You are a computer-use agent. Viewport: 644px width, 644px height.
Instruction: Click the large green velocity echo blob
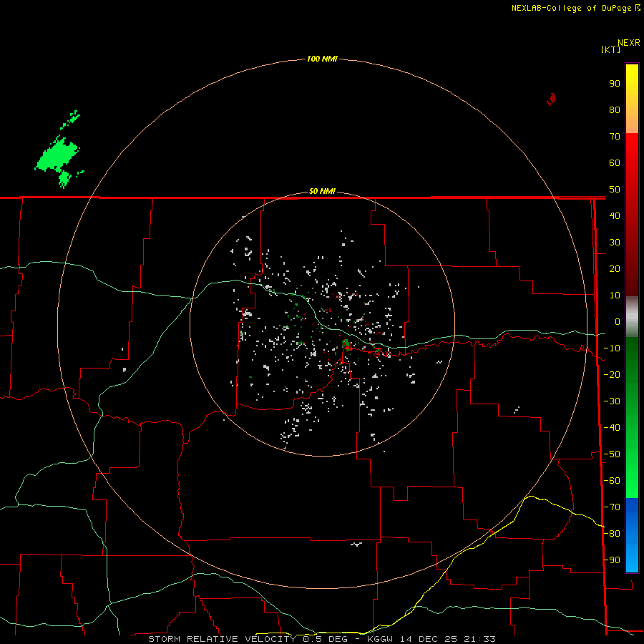pos(57,156)
